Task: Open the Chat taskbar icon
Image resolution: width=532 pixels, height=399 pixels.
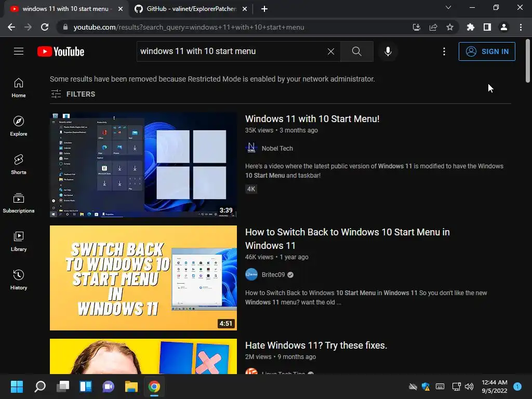Action: tap(108, 387)
